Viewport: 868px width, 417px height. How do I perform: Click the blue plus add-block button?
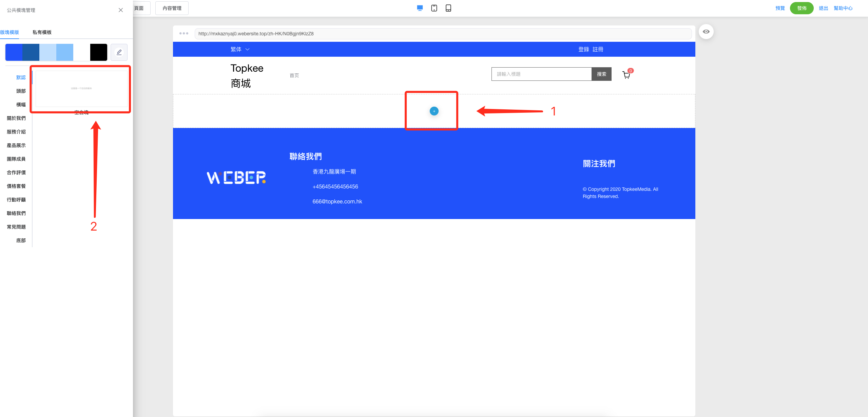coord(434,111)
